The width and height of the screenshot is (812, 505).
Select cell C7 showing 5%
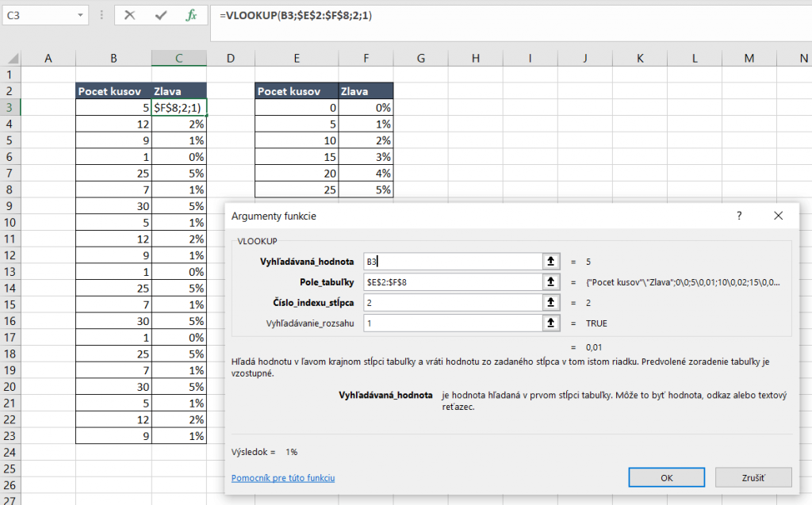[x=178, y=173]
